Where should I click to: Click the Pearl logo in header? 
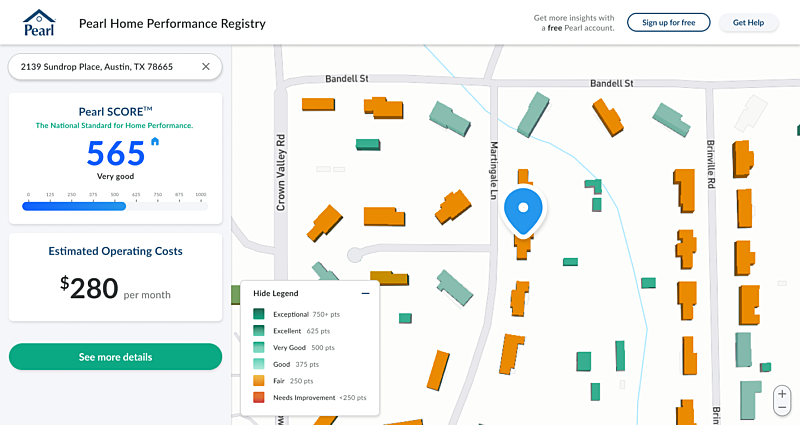point(39,22)
